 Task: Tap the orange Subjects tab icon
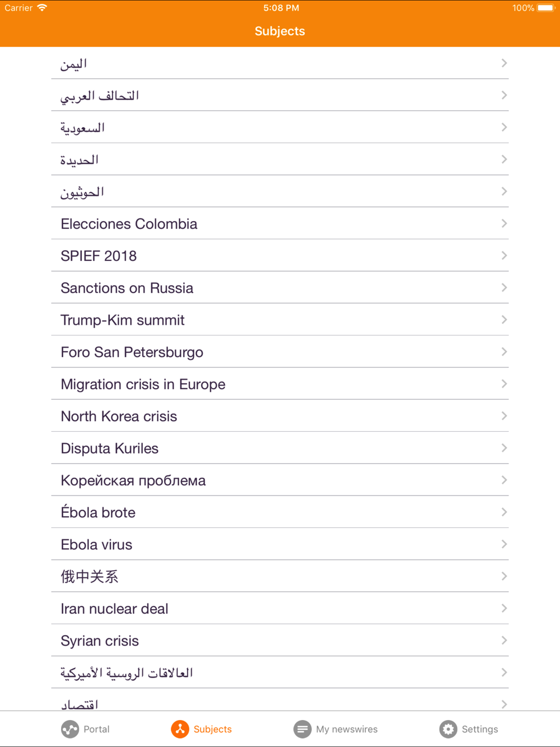pos(180,729)
